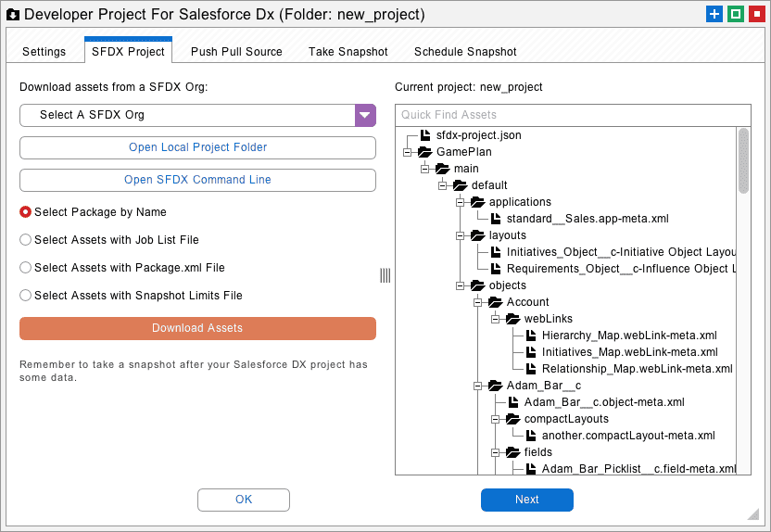
Task: Collapse the main tree node
Action: pyautogui.click(x=424, y=169)
